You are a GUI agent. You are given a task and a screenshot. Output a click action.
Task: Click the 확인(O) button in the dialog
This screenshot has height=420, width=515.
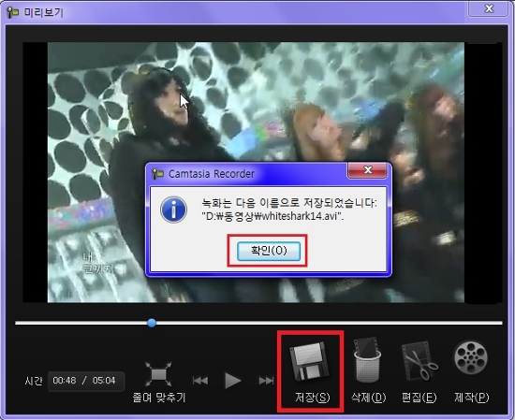269,251
